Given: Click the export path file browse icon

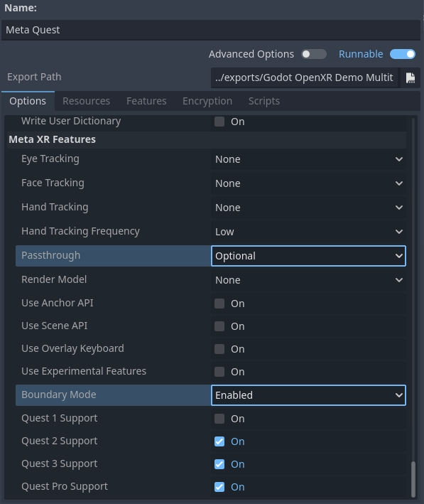Looking at the screenshot, I should (x=410, y=77).
